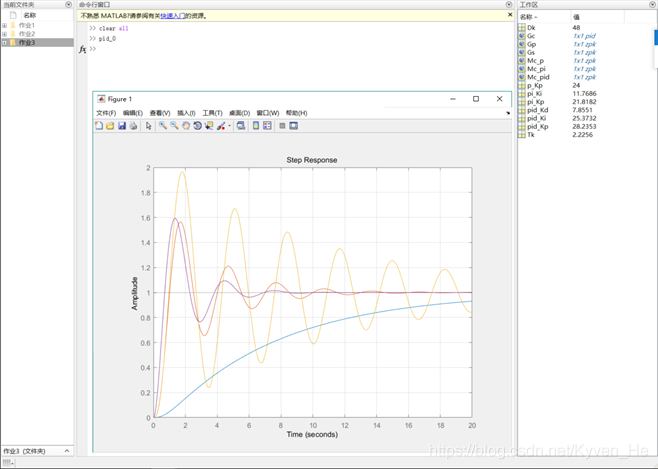The width and height of the screenshot is (658, 469).
Task: Click the New Figure icon in the Figure 1 toolbar
Action: pos(99,125)
